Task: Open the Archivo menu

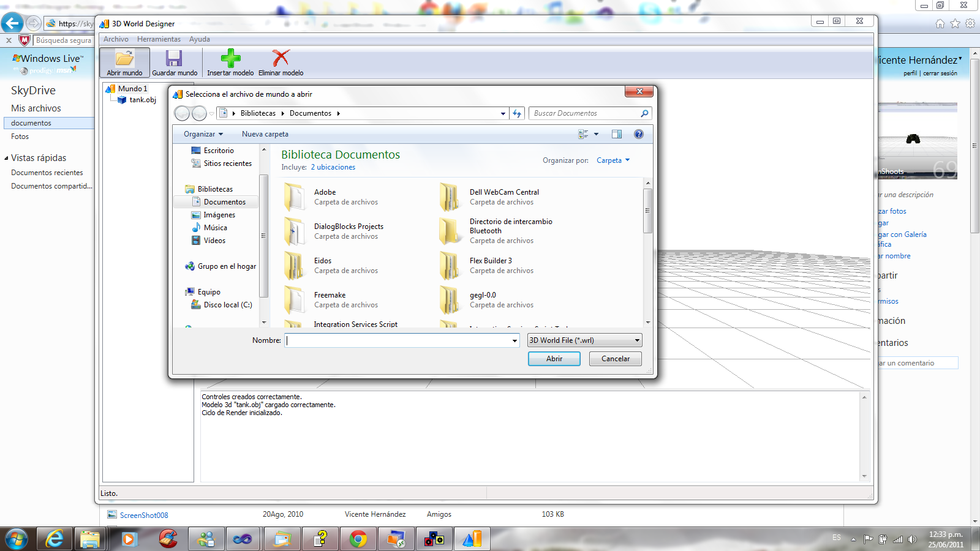Action: pos(116,39)
